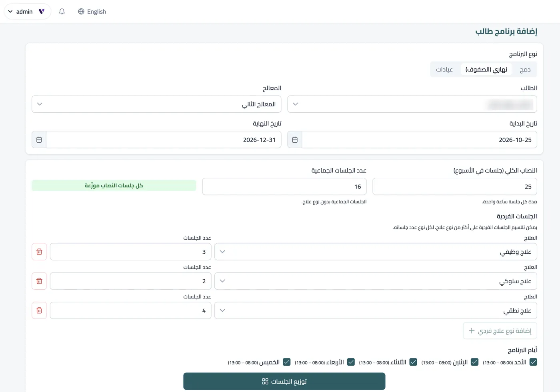The width and height of the screenshot is (560, 392).
Task: Open the علاج نطقي therapy type dropdown
Action: pyautogui.click(x=376, y=310)
